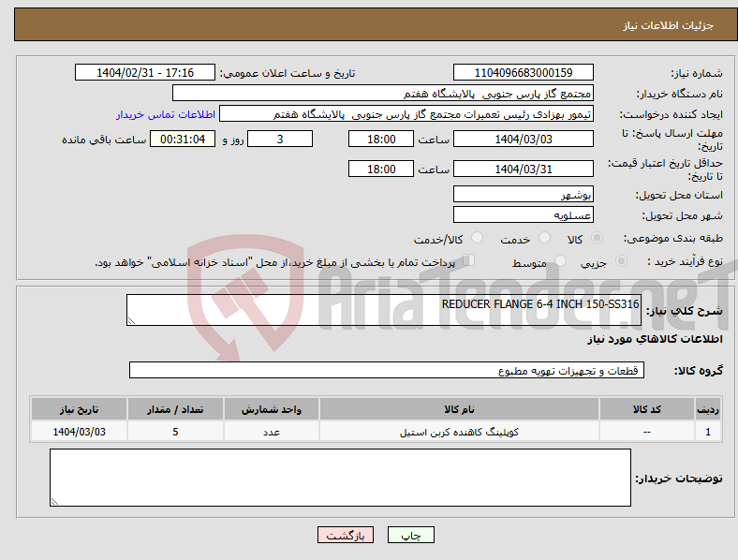Click the بازگشت back button

tap(346, 535)
